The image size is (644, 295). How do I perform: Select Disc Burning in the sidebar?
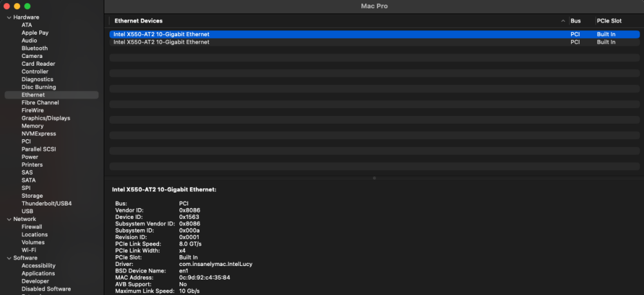pyautogui.click(x=39, y=87)
